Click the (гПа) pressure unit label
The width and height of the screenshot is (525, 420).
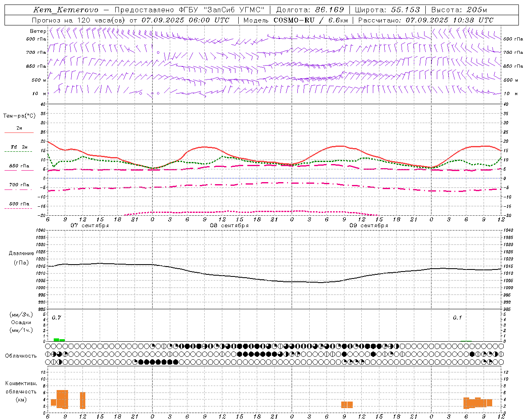[21, 263]
